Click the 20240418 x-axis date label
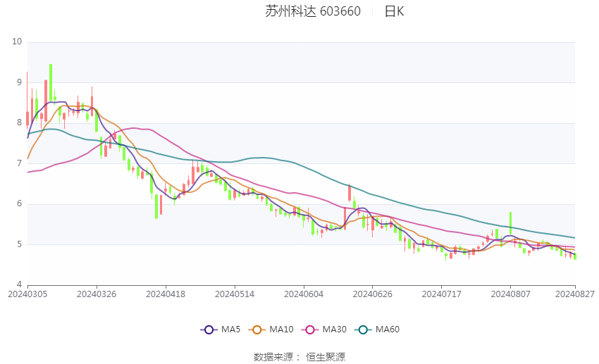This screenshot has height=364, width=599. (x=166, y=294)
